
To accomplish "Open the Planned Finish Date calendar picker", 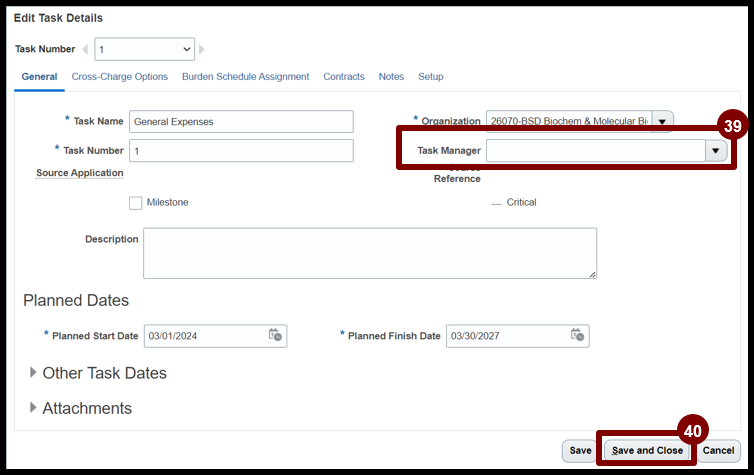I will tap(577, 335).
